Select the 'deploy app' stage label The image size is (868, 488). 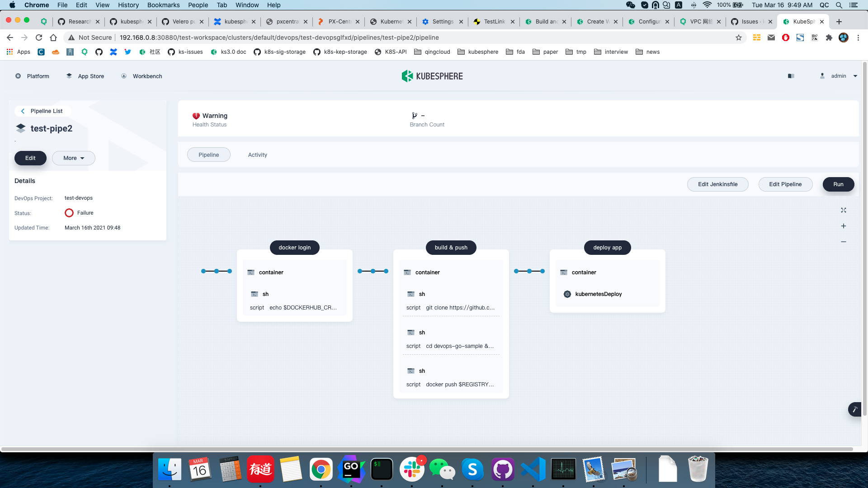coord(608,248)
